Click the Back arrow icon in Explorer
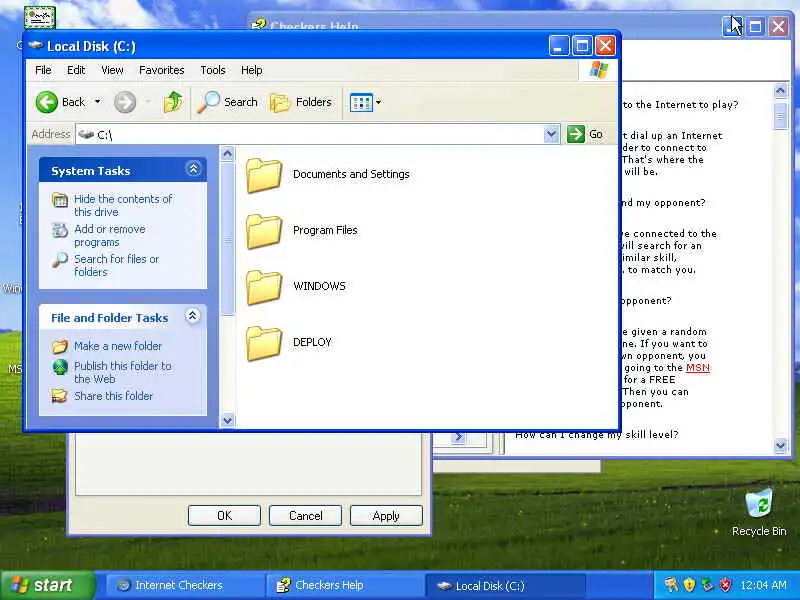Viewport: 800px width, 600px height. [x=46, y=102]
